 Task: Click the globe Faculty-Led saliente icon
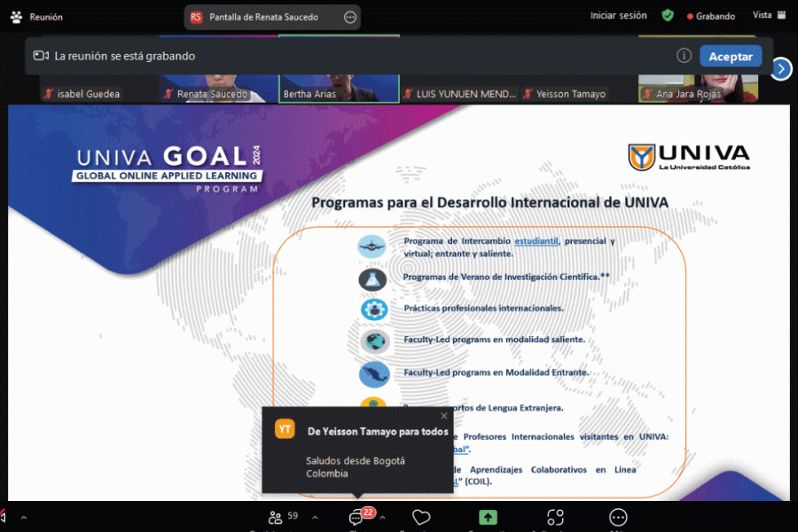[x=375, y=341]
